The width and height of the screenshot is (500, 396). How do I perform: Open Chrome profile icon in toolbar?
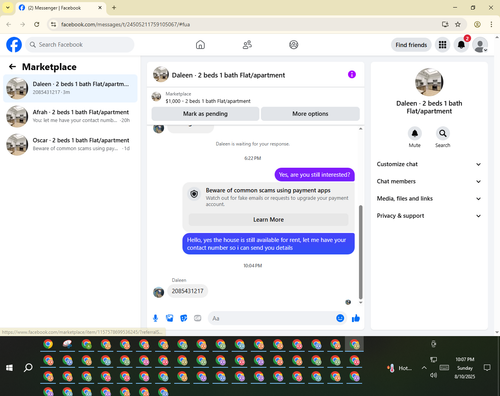pyautogui.click(x=477, y=24)
